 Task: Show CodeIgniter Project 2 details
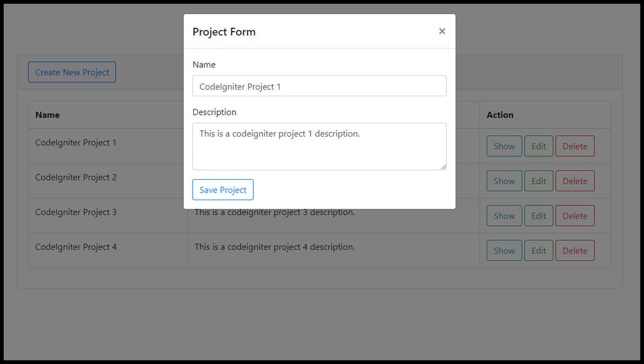tap(504, 181)
